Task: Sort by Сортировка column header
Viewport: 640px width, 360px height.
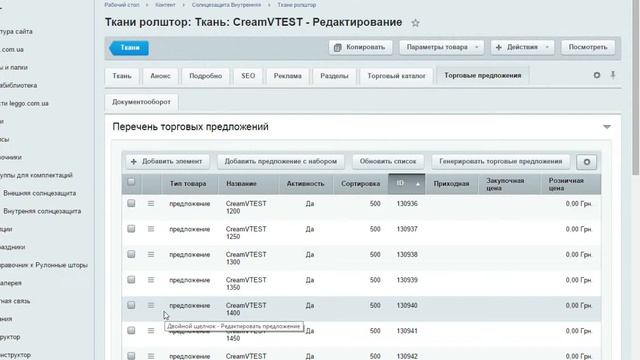Action: click(360, 184)
